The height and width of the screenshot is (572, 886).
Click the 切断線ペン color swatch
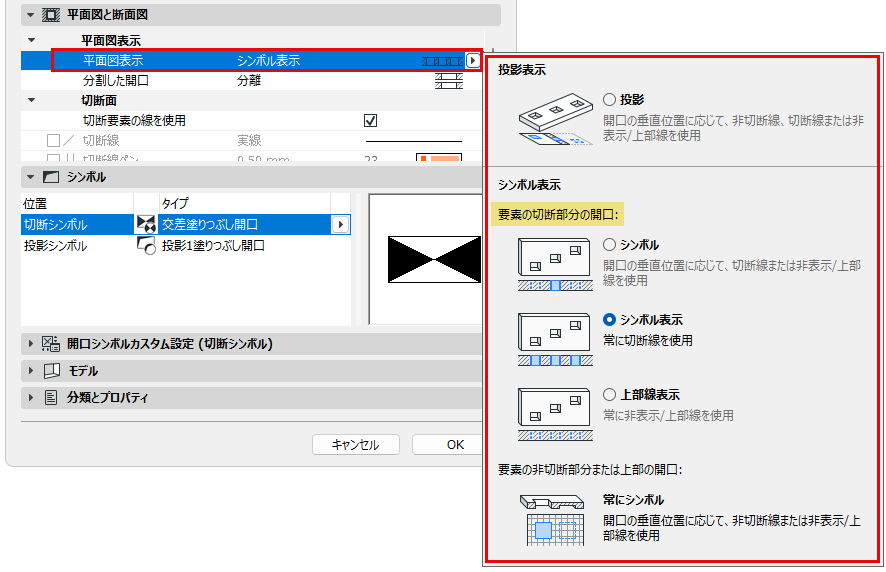439,158
